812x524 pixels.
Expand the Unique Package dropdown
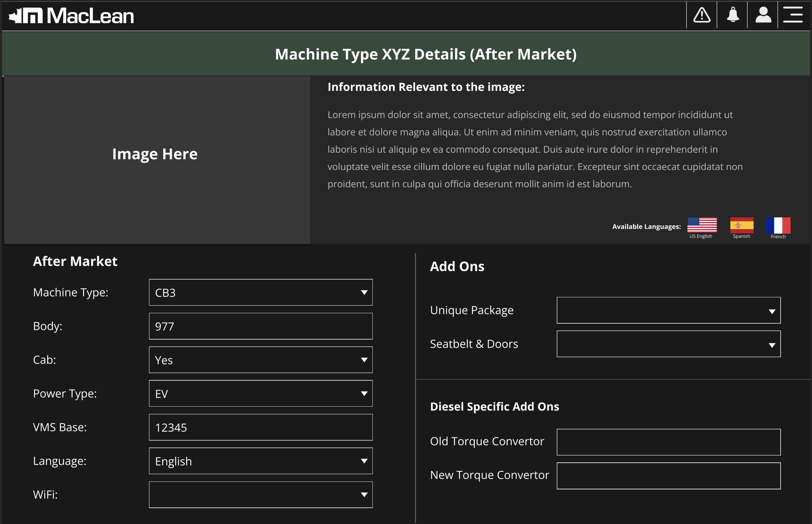click(x=668, y=310)
